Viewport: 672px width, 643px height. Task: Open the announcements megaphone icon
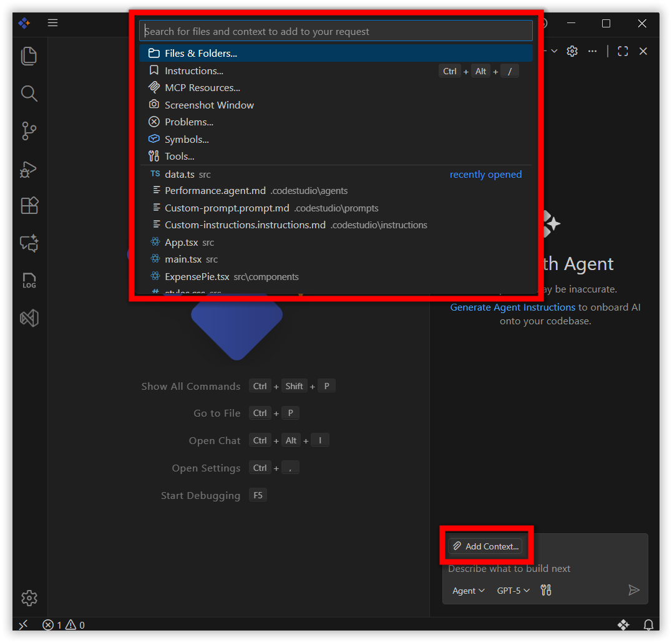click(29, 318)
